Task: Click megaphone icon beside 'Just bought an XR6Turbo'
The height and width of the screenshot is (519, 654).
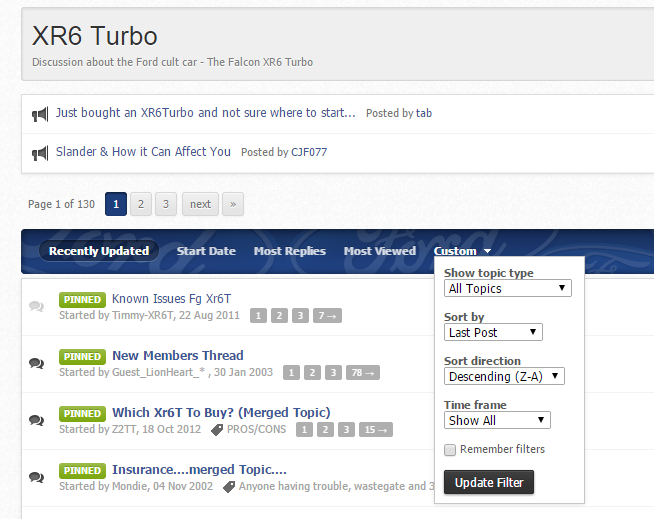Action: [x=40, y=114]
